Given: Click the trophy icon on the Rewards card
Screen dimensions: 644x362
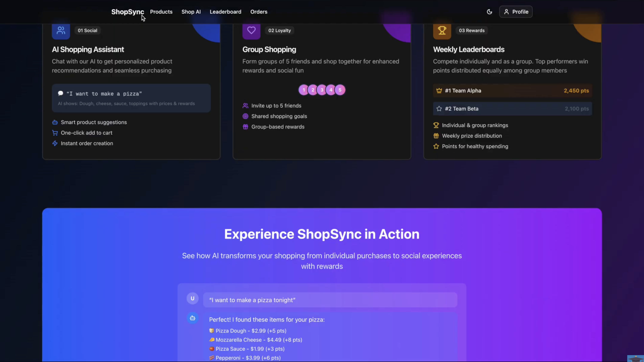Looking at the screenshot, I should tap(442, 30).
